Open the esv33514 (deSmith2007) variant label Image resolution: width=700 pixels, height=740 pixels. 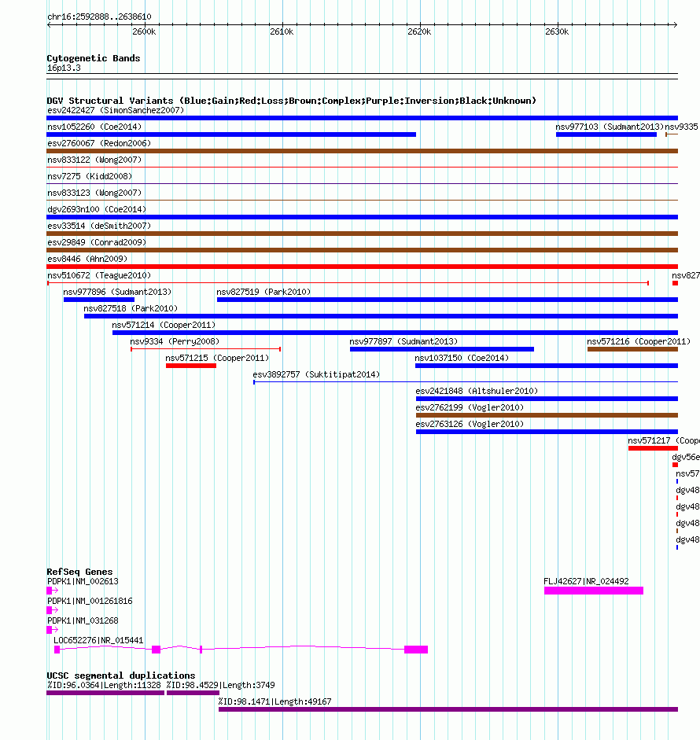coord(99,226)
